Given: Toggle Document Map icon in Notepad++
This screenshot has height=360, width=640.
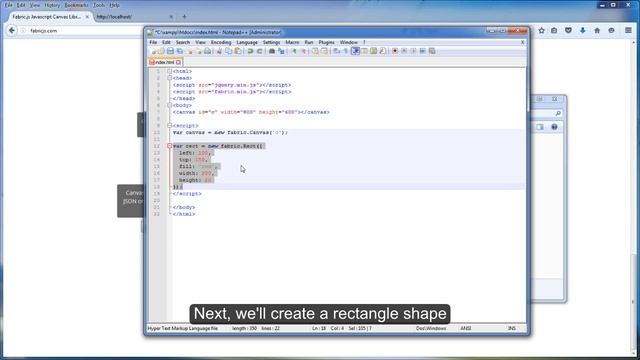Looking at the screenshot, I should point(373,51).
